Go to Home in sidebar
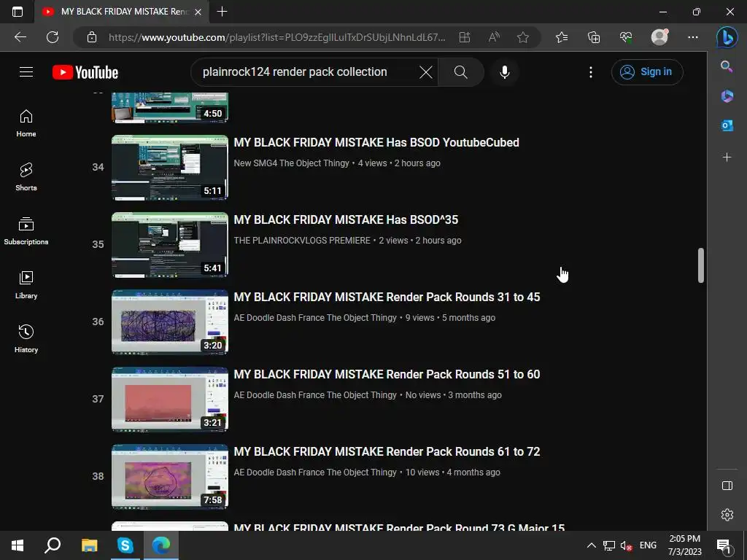Screen dimensions: 747x560 [x=26, y=122]
